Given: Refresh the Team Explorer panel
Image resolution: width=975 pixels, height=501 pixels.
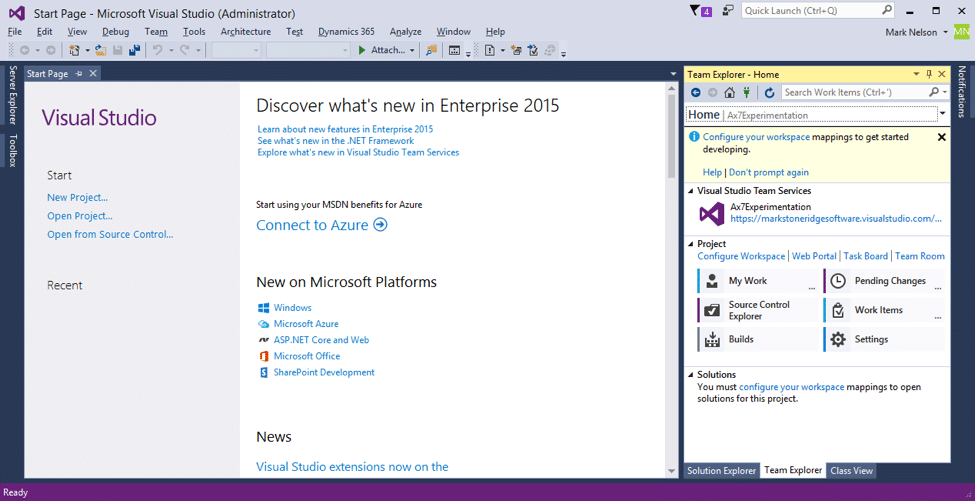Looking at the screenshot, I should [x=769, y=93].
